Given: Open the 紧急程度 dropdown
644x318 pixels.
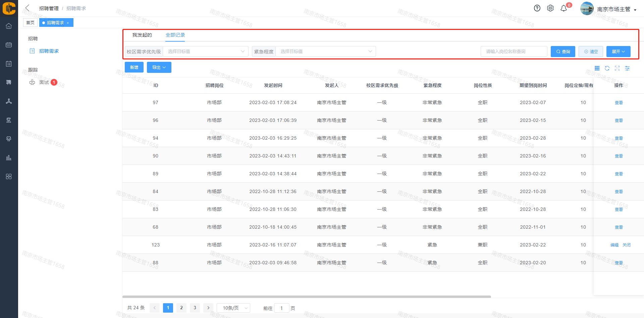Looking at the screenshot, I should 325,51.
